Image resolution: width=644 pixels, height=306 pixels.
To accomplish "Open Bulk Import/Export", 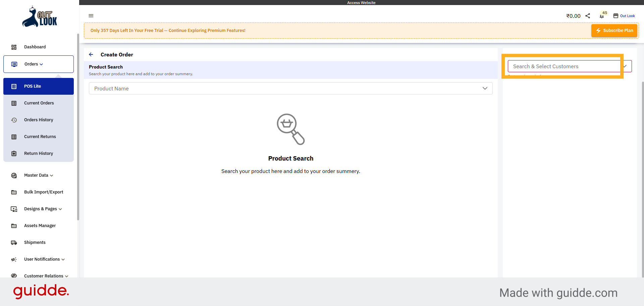I will [x=39, y=192].
